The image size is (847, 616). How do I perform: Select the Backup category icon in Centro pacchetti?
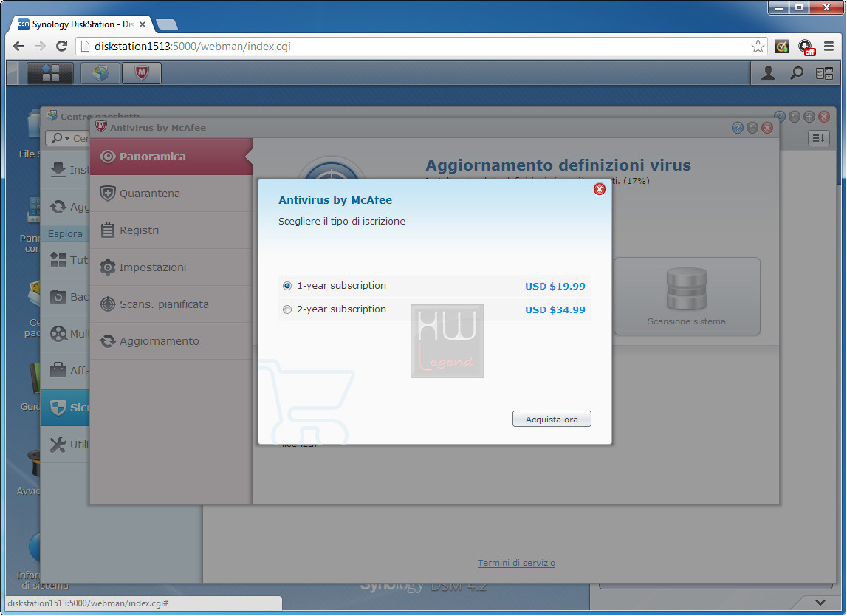point(58,297)
